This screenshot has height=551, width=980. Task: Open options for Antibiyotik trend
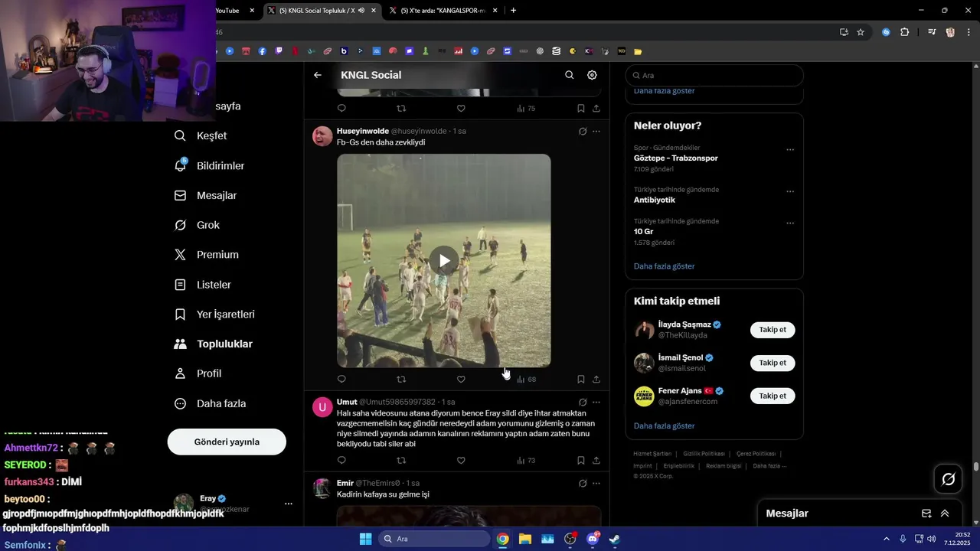[790, 191]
